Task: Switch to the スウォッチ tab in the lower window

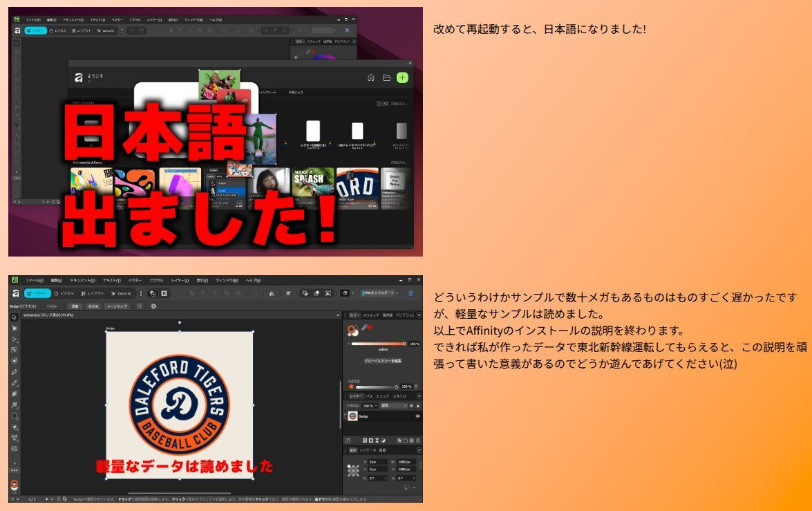Action: [371, 315]
